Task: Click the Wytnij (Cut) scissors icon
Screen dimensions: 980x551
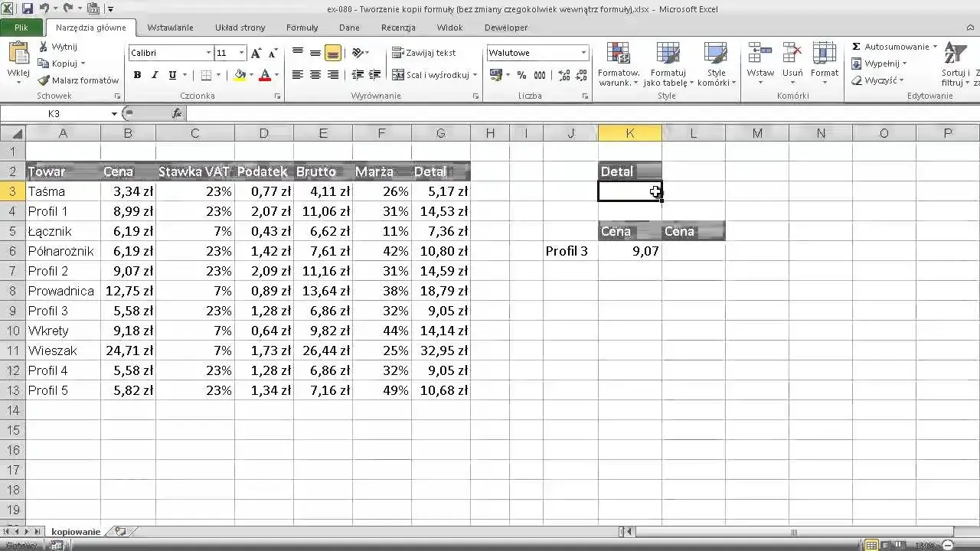Action: point(44,47)
